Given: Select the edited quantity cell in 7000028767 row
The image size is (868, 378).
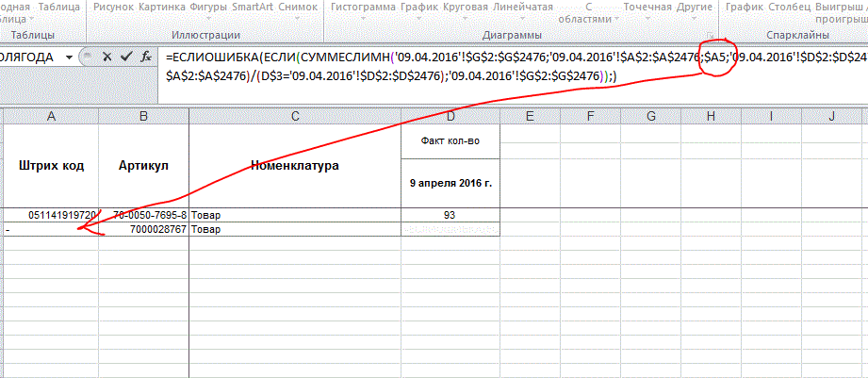Looking at the screenshot, I should tap(450, 229).
